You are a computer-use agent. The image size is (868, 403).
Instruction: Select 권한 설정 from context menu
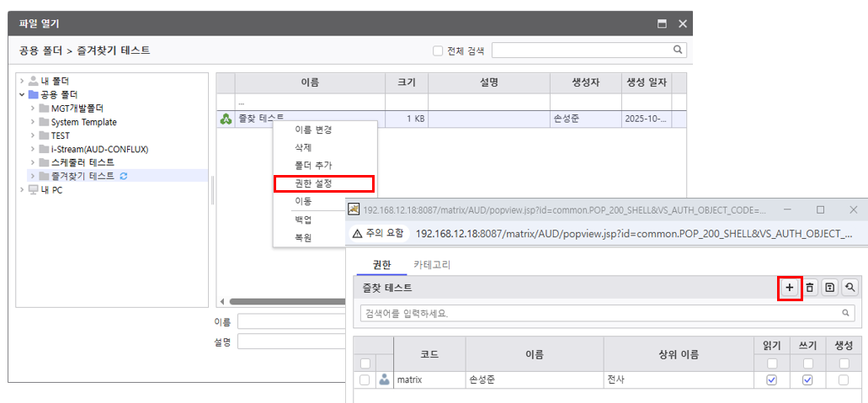coord(323,183)
